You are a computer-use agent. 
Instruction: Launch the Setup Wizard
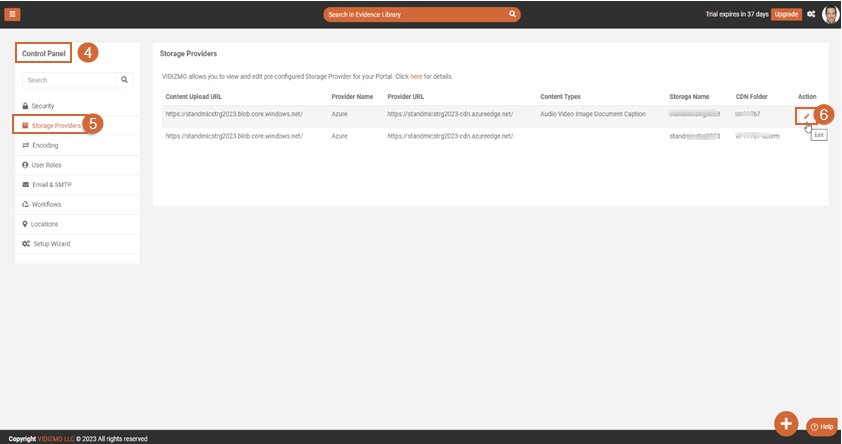click(51, 244)
